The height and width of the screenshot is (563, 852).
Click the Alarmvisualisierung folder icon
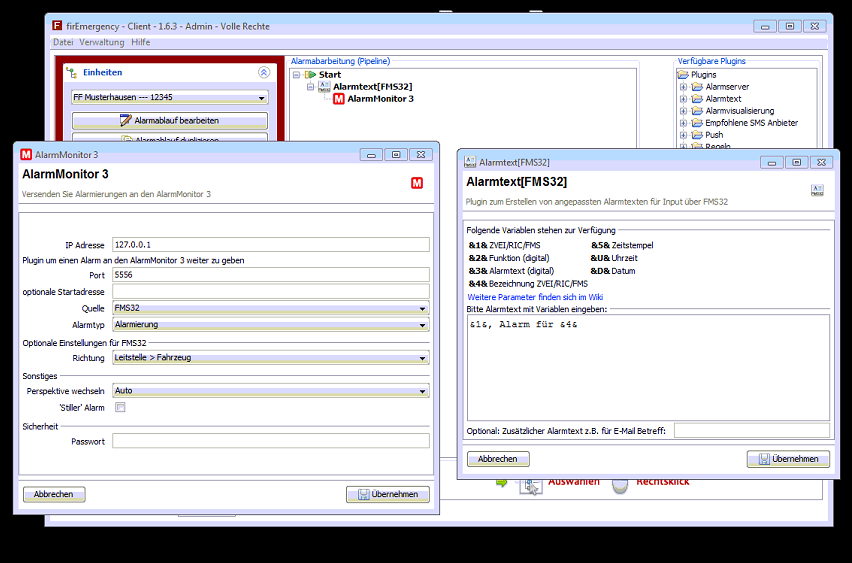pyautogui.click(x=697, y=111)
